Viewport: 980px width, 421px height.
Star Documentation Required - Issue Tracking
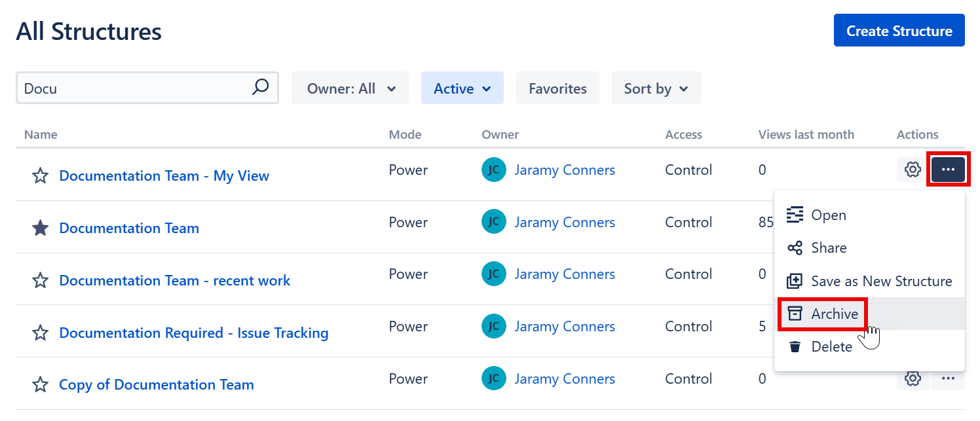click(41, 333)
